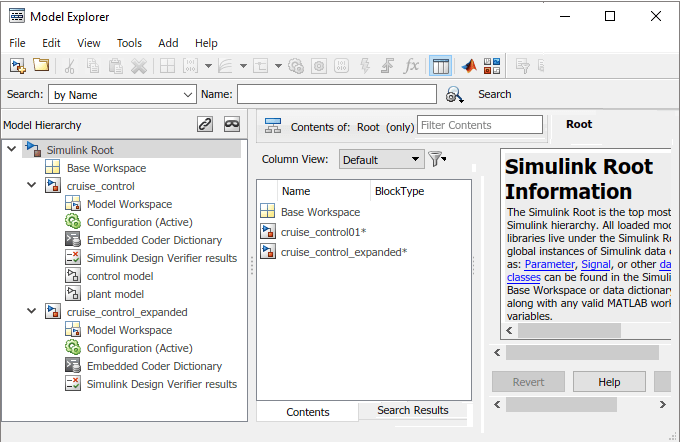Switch to the Search Results tab
The height and width of the screenshot is (442, 681).
413,410
